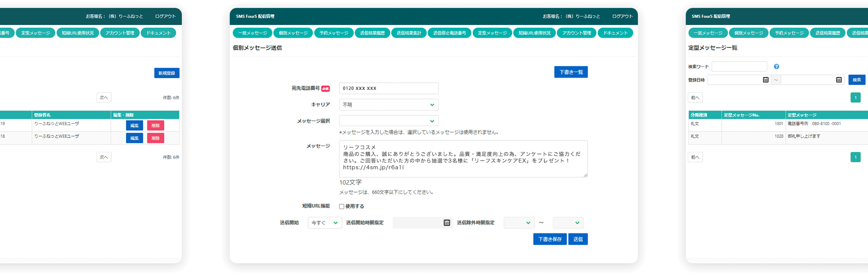Click メッセージ text area
The width and height of the screenshot is (868, 276).
pos(463,159)
